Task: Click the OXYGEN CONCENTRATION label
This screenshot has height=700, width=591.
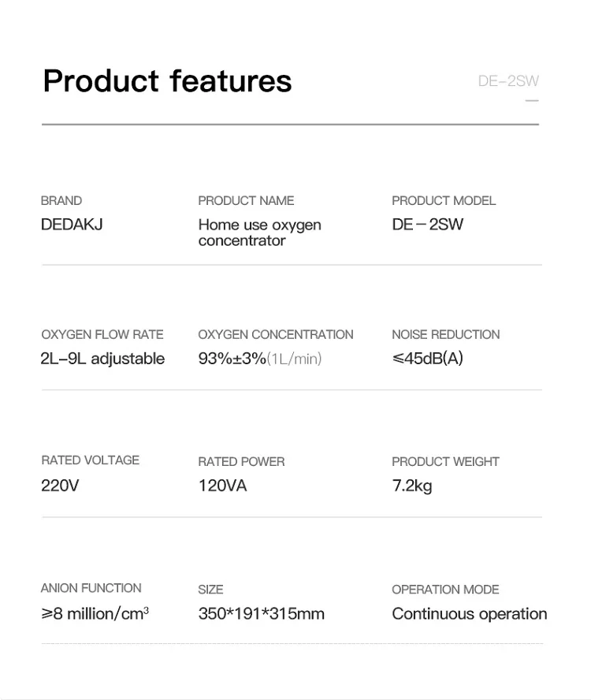Action: pyautogui.click(x=276, y=335)
